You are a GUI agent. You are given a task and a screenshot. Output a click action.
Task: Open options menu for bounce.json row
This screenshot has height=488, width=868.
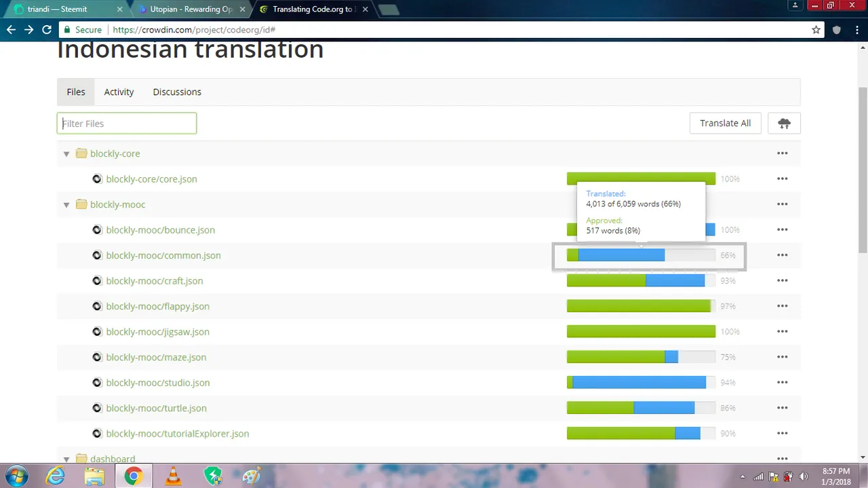783,230
